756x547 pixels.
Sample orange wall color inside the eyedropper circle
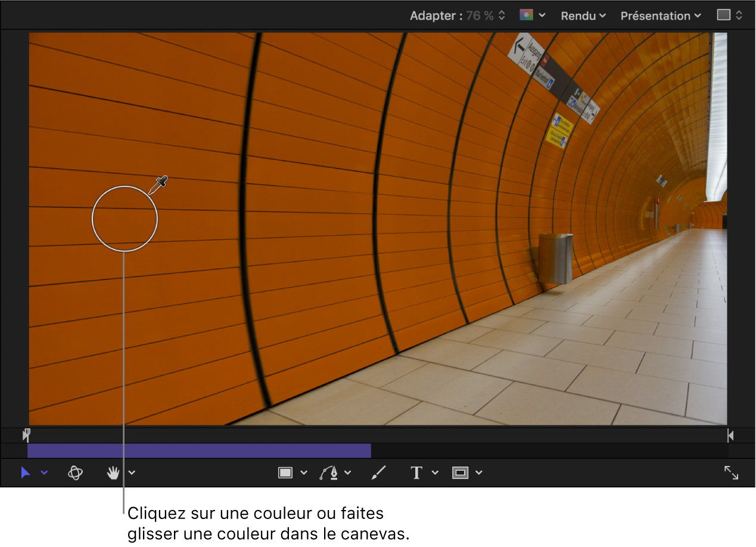click(x=125, y=219)
